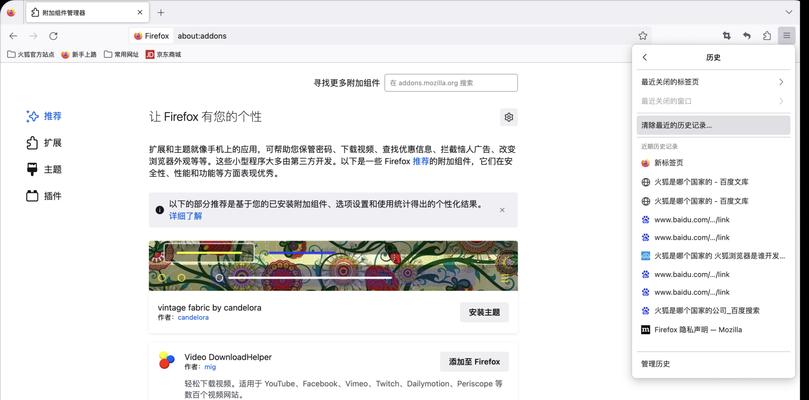Screen dimensions: 809x400
Task: Open 京东商城 bookmark
Action: [164, 54]
